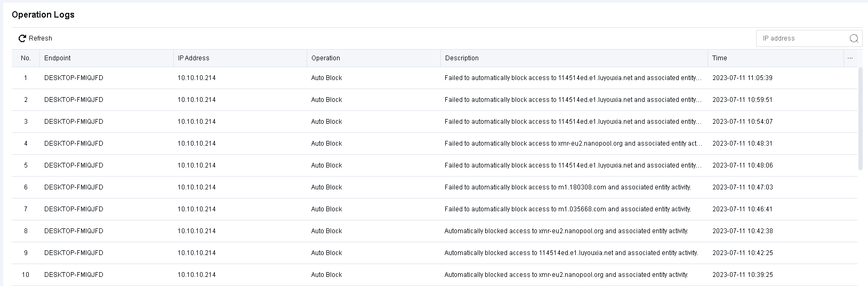Click the No. column header

click(x=26, y=58)
